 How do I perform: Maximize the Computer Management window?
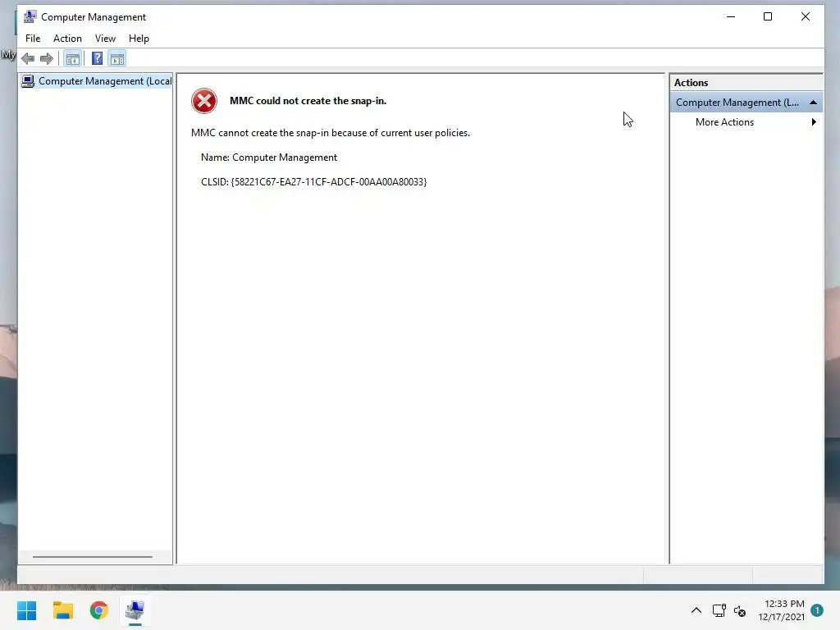pyautogui.click(x=768, y=16)
